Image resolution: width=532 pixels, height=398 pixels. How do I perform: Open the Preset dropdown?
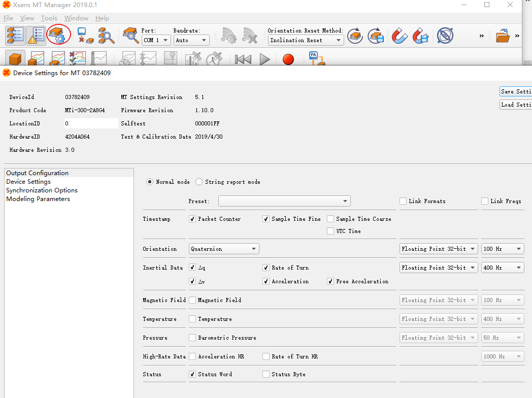coord(284,201)
